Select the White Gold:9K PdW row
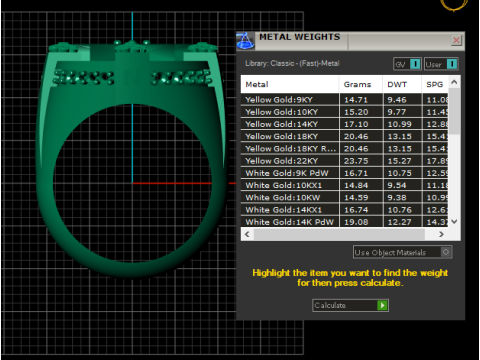 coord(344,173)
